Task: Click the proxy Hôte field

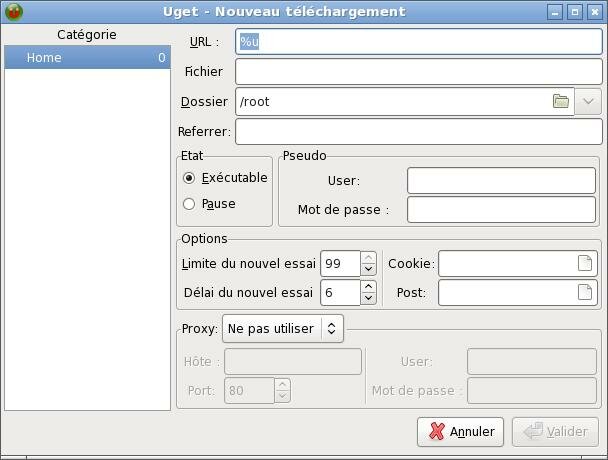Action: coord(293,361)
